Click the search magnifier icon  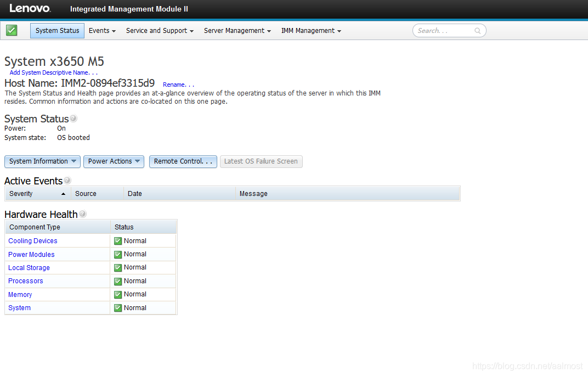pos(477,31)
